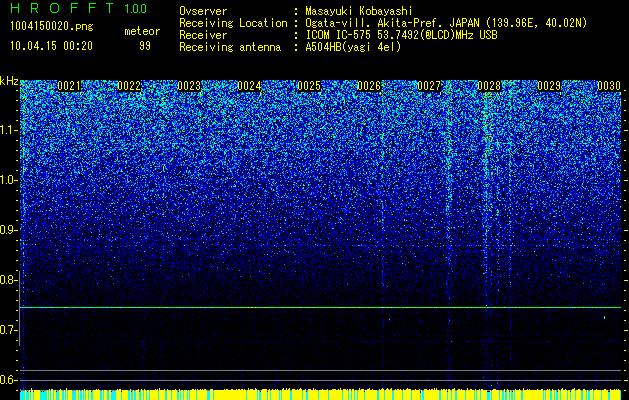Image resolution: width=629 pixels, height=400 pixels.
Task: Click the timestamp 10.04.15 00:20
Action: tap(51, 46)
